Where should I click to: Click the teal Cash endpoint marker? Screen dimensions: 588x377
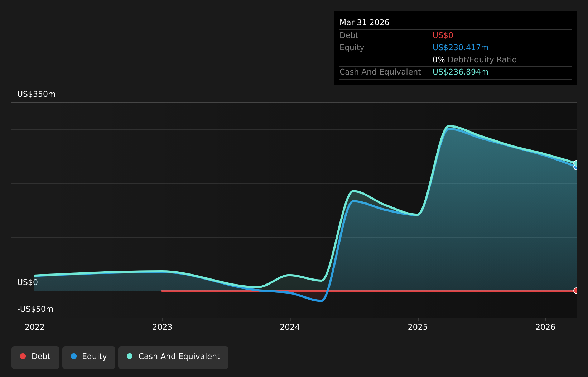[x=576, y=163]
